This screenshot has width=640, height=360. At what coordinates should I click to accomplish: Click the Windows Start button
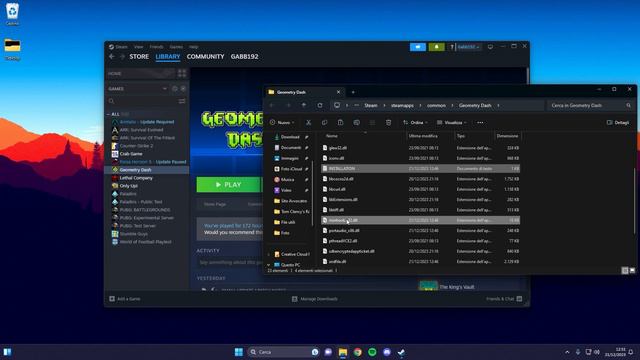coord(239,352)
